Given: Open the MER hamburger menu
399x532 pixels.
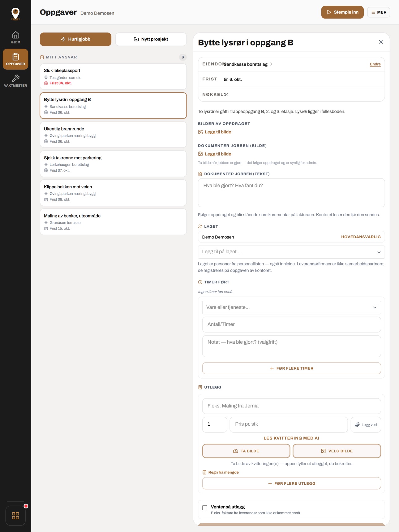Looking at the screenshot, I should click(379, 12).
